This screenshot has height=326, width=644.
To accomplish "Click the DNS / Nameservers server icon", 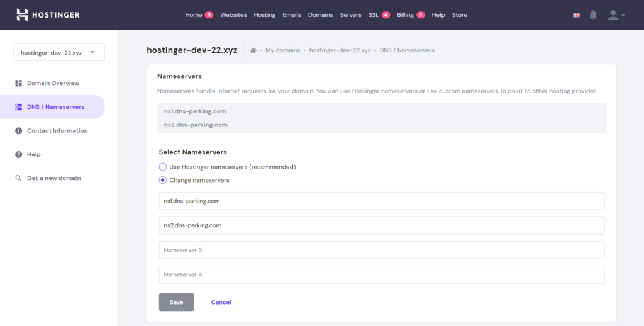I will coord(18,107).
